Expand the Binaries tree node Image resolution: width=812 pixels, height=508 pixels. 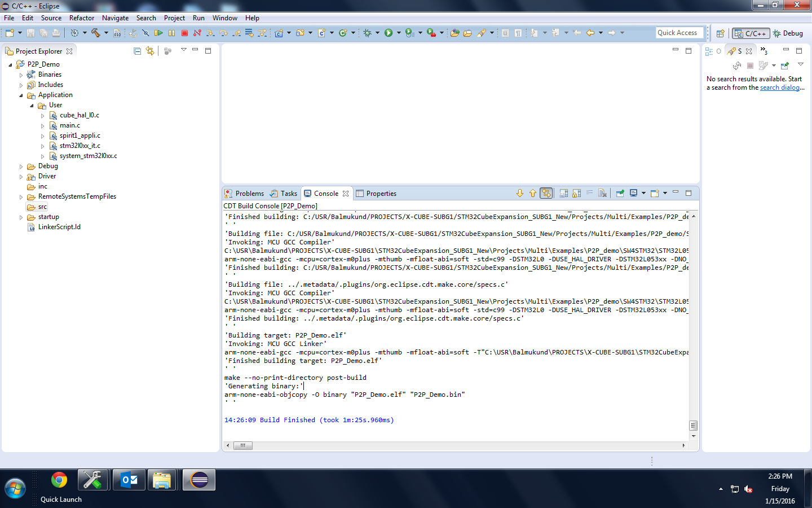point(21,75)
